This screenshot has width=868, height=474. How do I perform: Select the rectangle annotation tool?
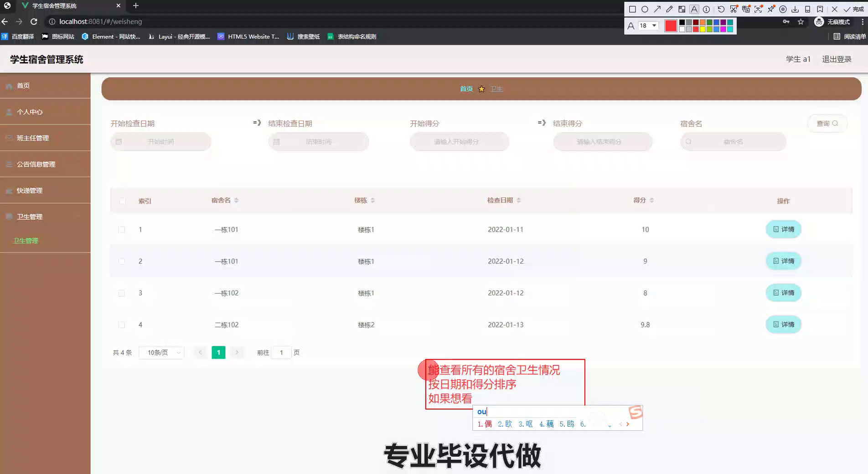point(632,9)
